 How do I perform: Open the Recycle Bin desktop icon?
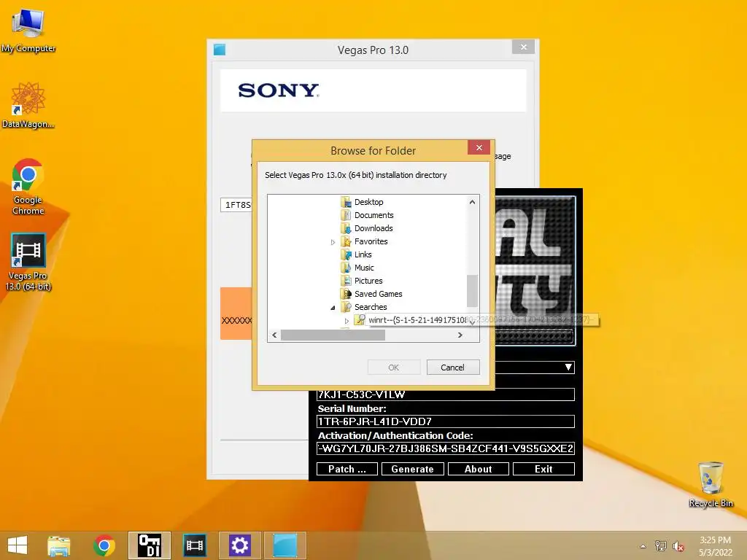pyautogui.click(x=711, y=484)
